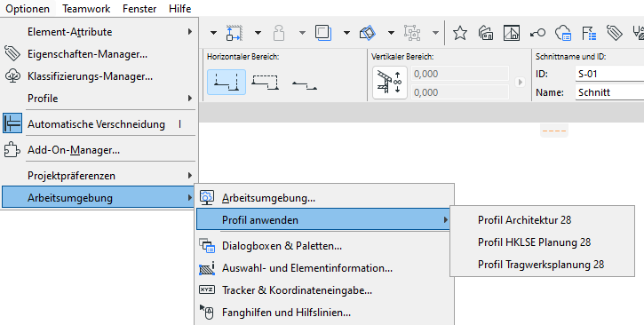Click the building drawing sheet icon

[512, 33]
